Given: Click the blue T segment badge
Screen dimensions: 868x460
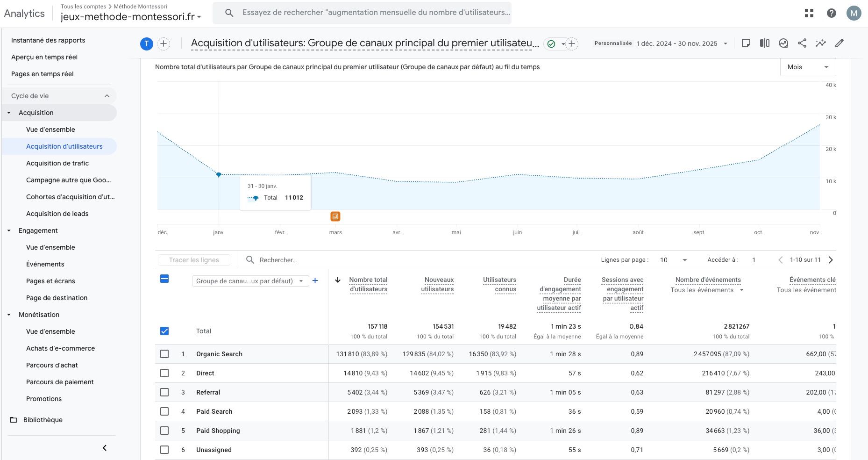Looking at the screenshot, I should coord(147,44).
